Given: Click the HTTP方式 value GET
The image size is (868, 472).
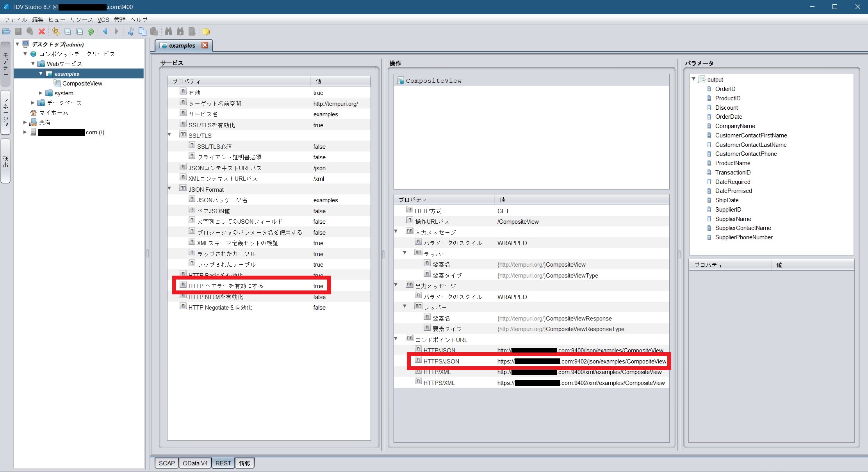Looking at the screenshot, I should [x=503, y=211].
